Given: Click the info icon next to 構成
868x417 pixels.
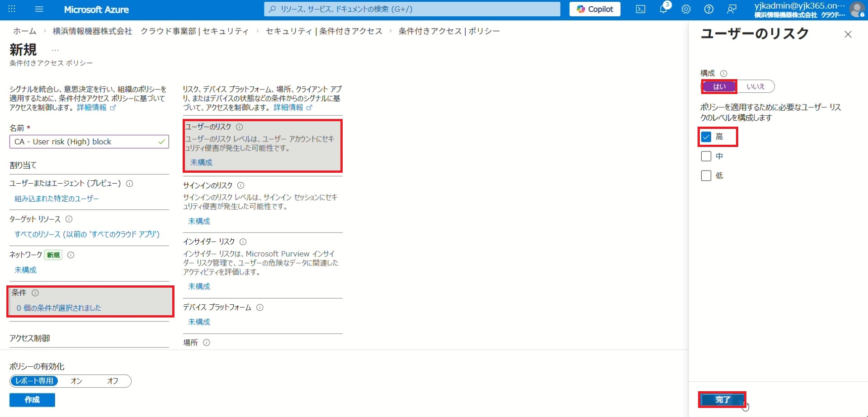Looking at the screenshot, I should 723,73.
